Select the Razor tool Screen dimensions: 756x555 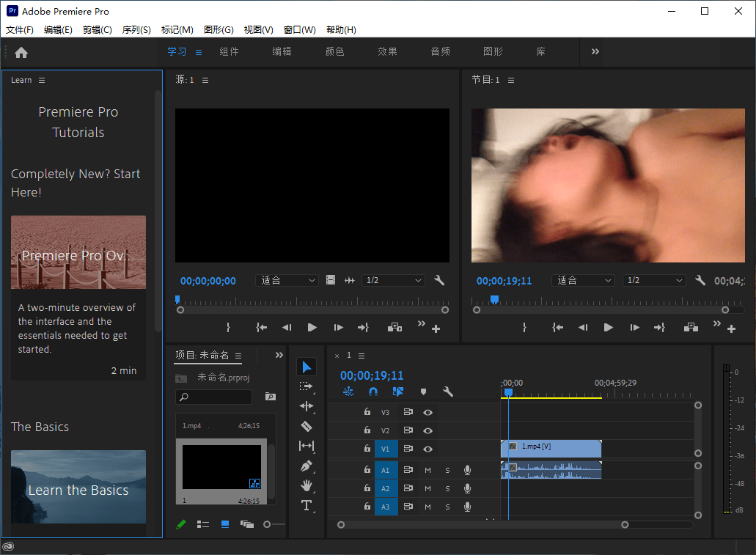coord(307,426)
